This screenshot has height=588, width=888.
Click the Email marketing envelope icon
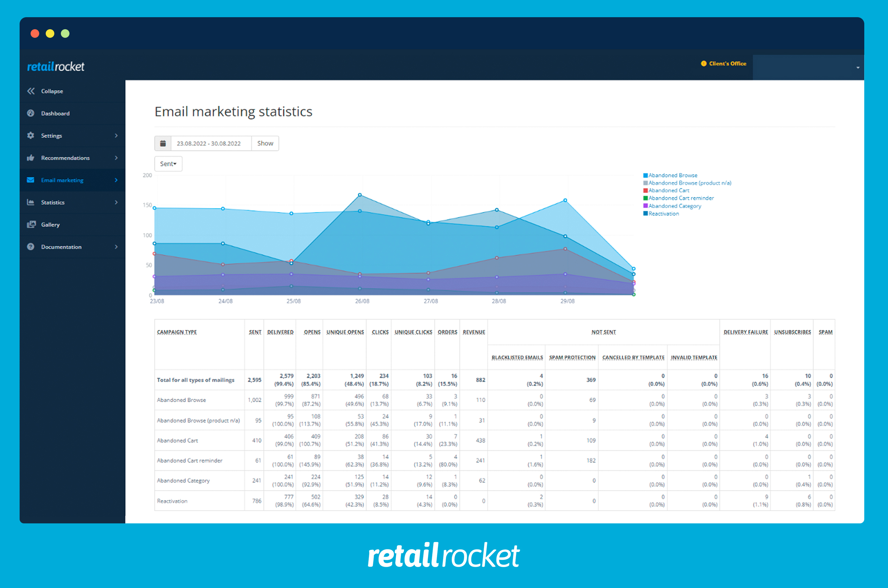(31, 180)
